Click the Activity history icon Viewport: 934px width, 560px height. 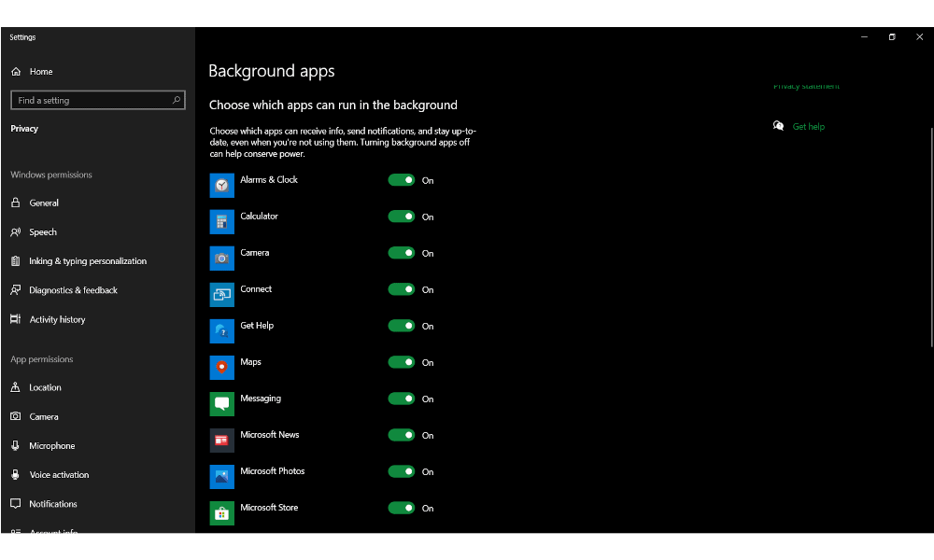[x=16, y=319]
